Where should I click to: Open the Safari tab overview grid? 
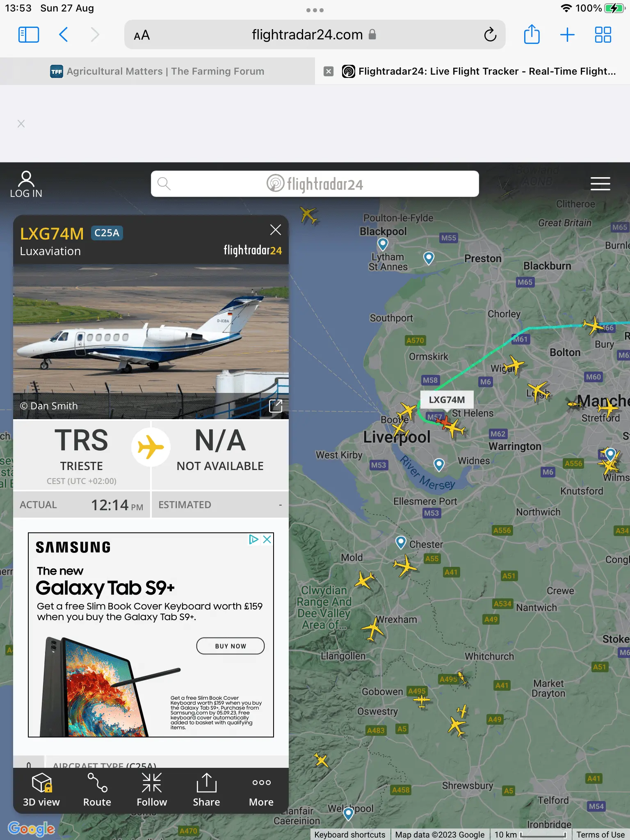603,34
